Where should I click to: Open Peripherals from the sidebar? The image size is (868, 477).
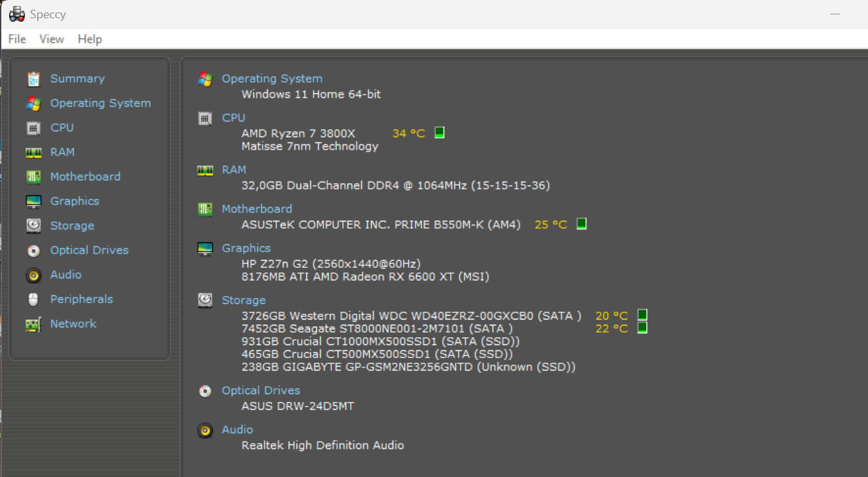(82, 299)
